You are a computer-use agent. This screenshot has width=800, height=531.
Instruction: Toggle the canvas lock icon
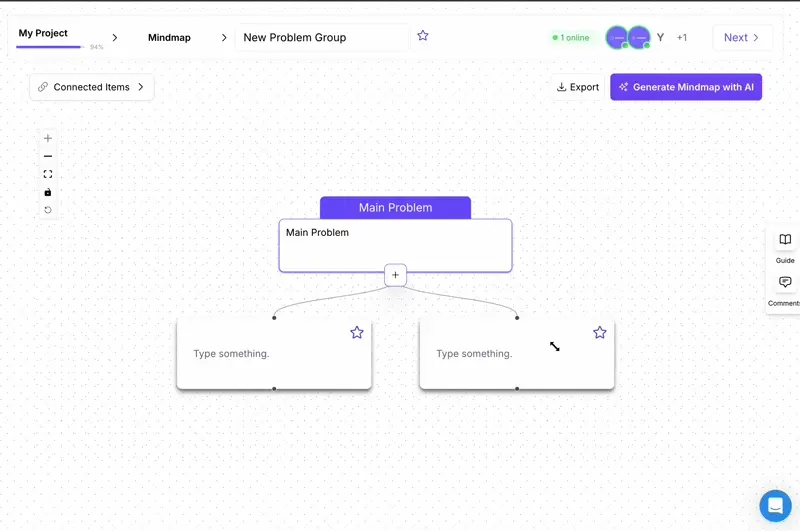click(47, 192)
